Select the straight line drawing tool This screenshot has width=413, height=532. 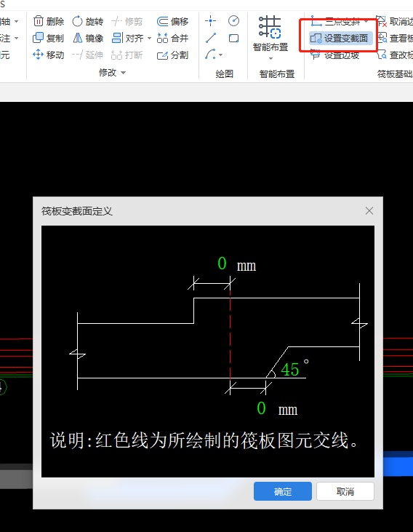211,38
